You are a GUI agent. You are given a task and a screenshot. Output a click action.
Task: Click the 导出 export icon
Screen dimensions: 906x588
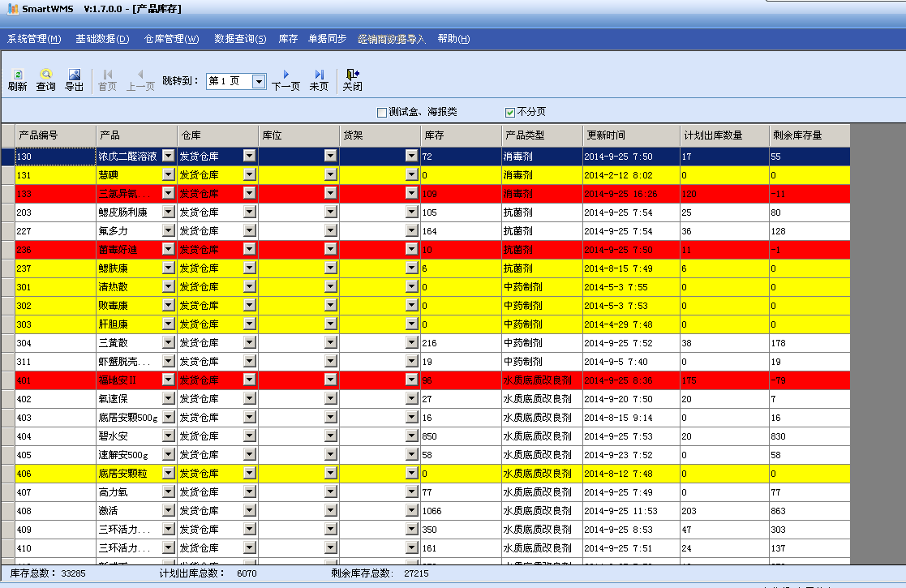(x=74, y=75)
